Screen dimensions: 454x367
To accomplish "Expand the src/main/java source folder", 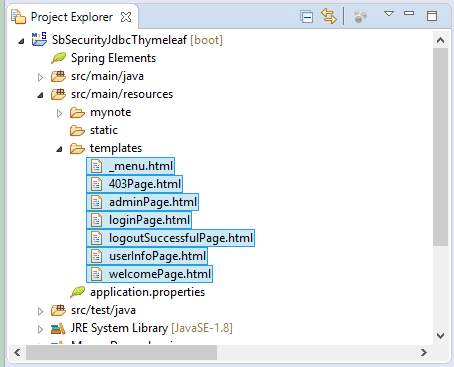I will 40,77.
